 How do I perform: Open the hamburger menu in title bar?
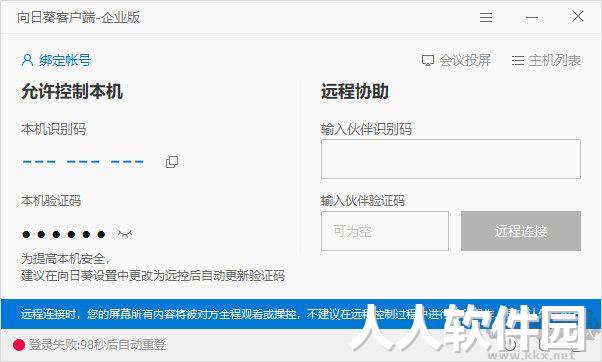coord(486,17)
